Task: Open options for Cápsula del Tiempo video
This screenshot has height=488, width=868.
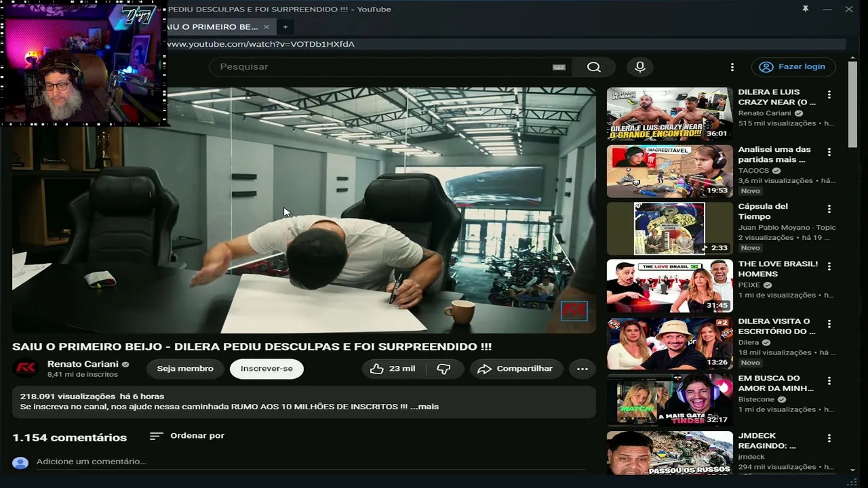Action: tap(829, 209)
